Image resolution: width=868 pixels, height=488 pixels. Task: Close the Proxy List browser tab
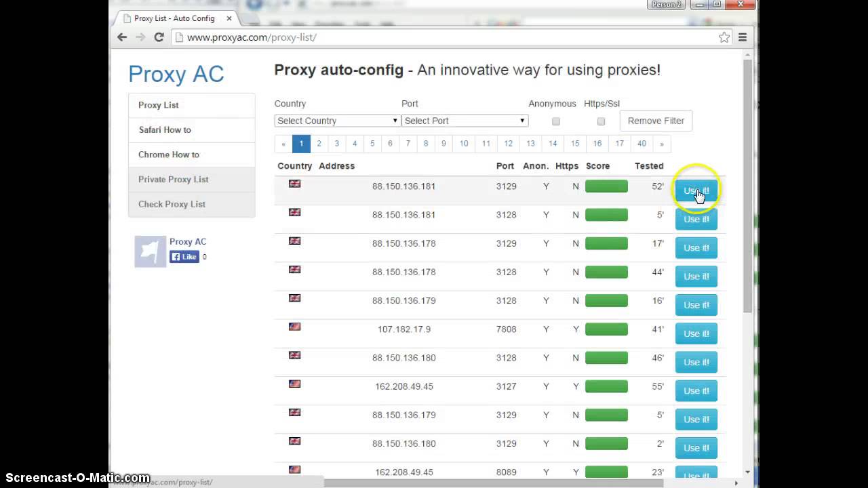pos(229,18)
